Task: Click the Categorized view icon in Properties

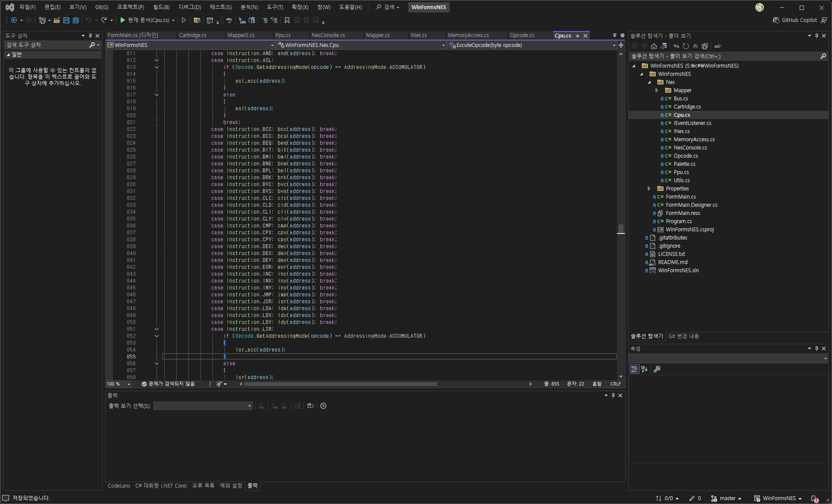Action: (635, 369)
